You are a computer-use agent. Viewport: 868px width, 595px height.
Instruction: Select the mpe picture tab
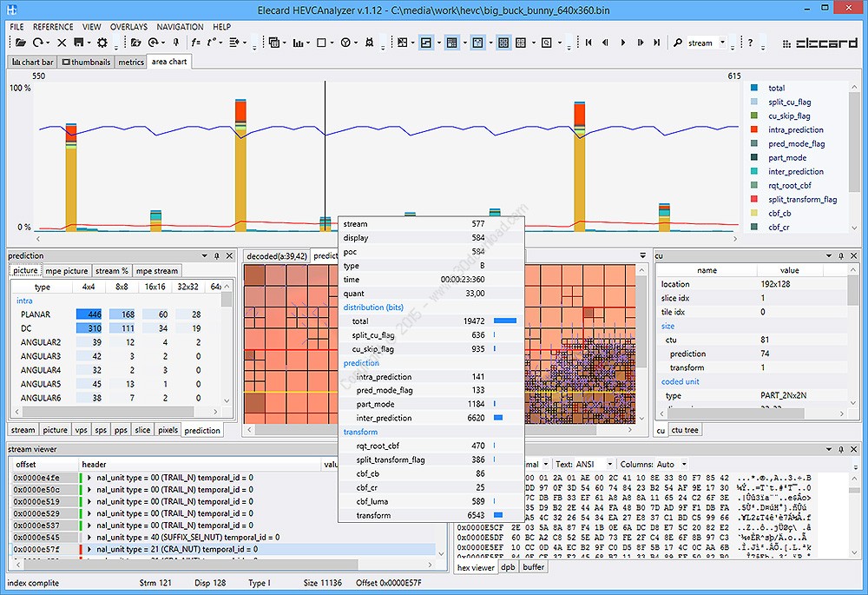pyautogui.click(x=67, y=271)
